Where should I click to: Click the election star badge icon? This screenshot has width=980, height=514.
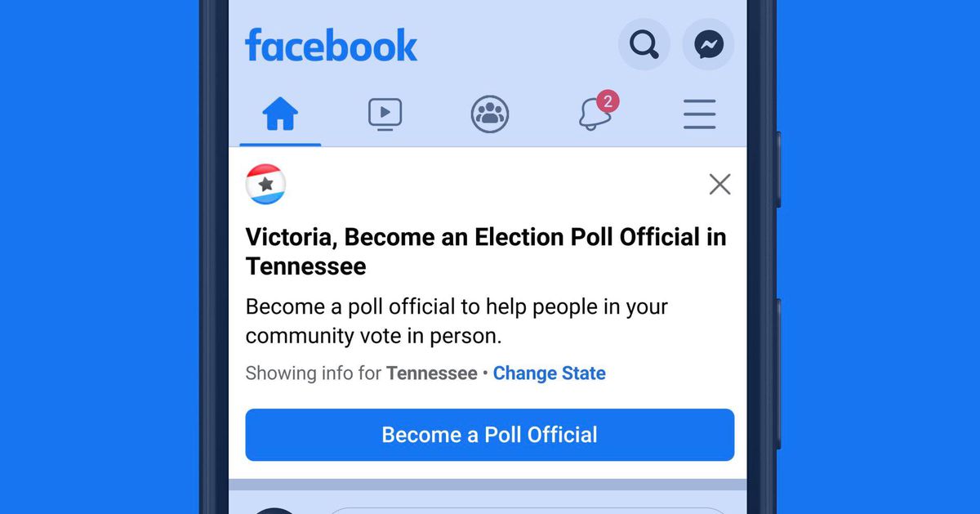click(265, 184)
